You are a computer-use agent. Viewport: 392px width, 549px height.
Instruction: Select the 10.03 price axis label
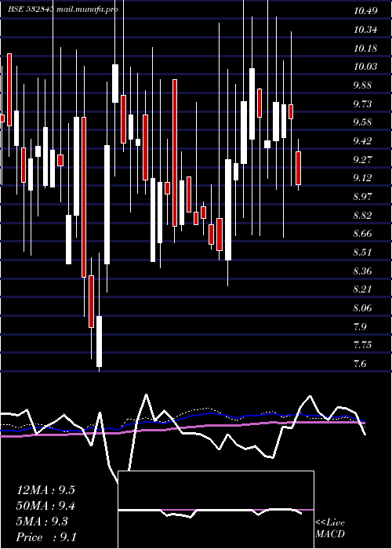365,66
